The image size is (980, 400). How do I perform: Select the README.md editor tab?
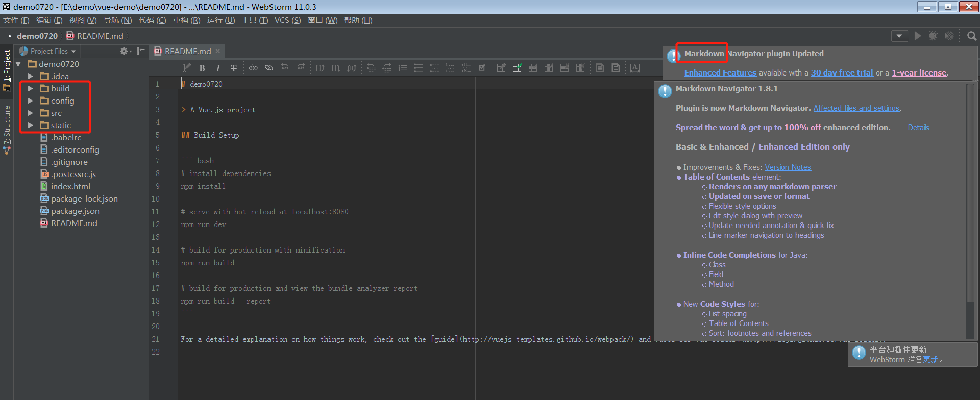click(x=187, y=51)
